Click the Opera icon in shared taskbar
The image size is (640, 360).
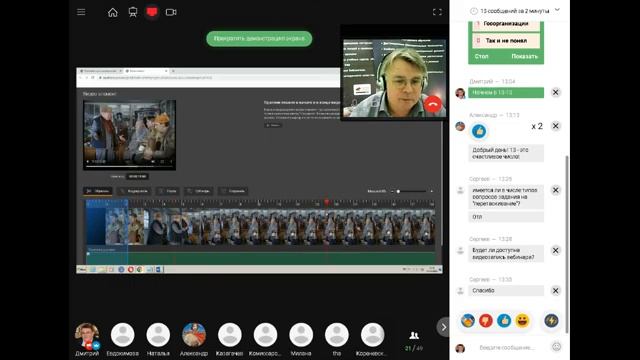(131, 269)
